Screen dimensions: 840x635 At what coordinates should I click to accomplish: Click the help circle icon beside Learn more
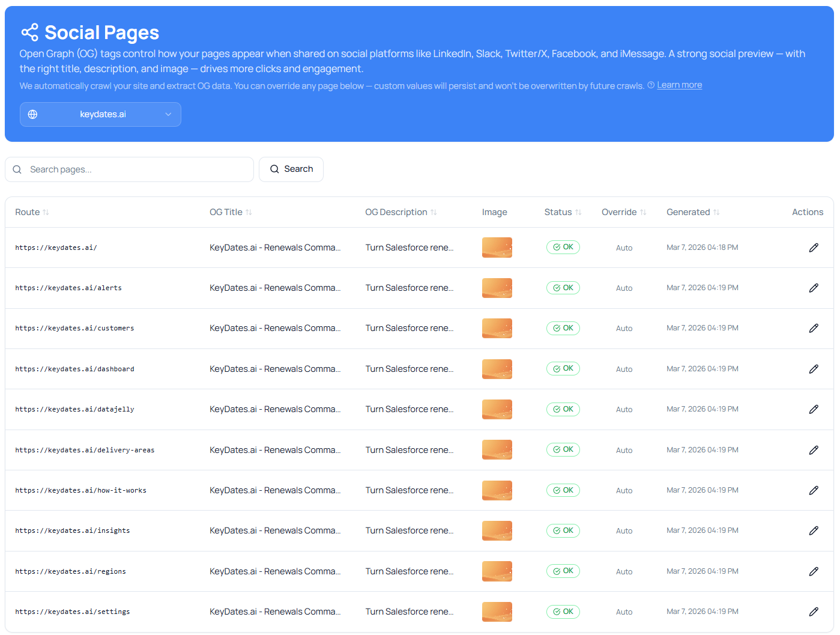click(x=651, y=85)
